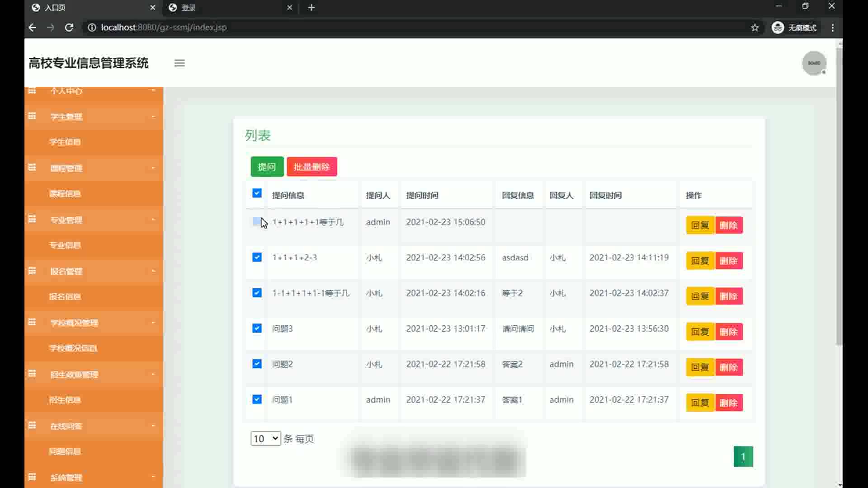868x488 pixels.
Task: Toggle the hamburger sidebar menu icon
Action: [179, 63]
